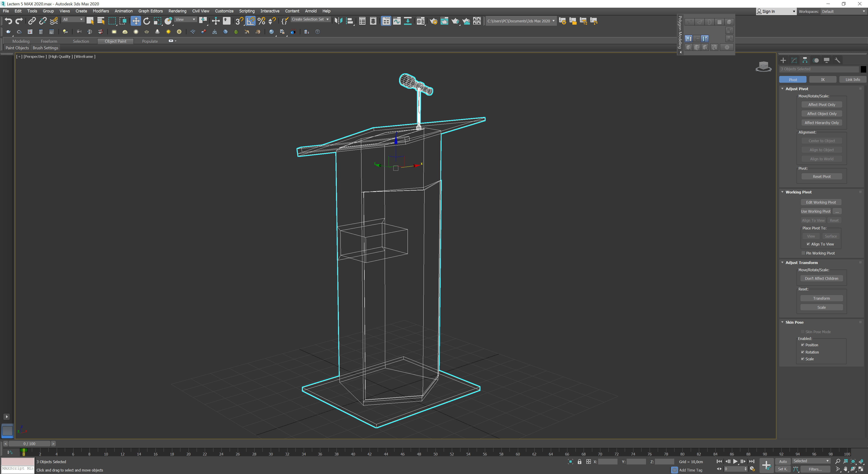
Task: Click the time slider at 0 / 100
Action: pos(29,444)
